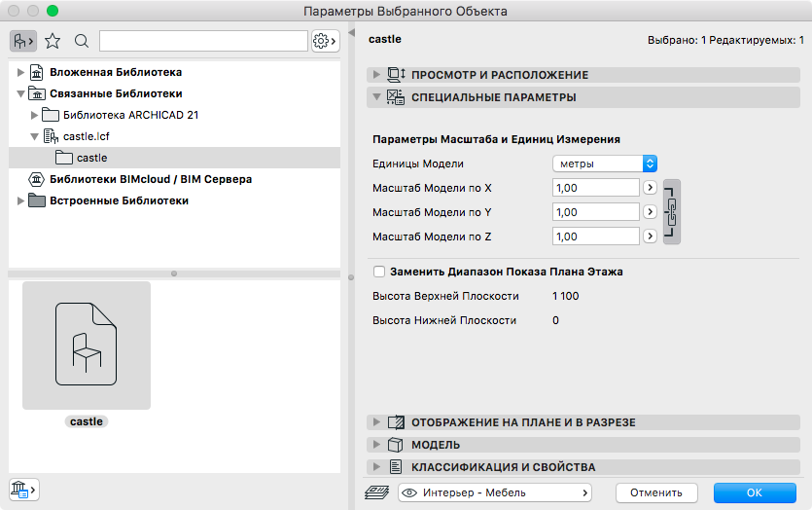This screenshot has width=812, height=510.
Task: Select the castle object thumbnail
Action: tap(87, 346)
